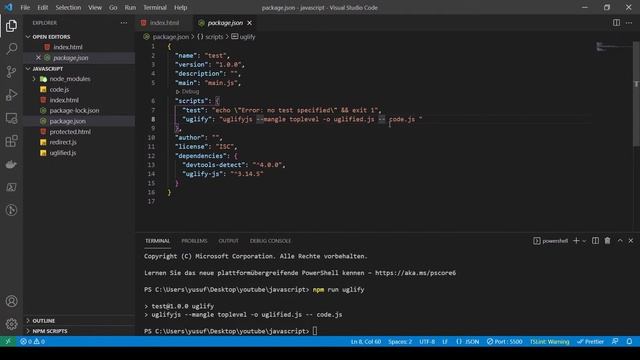The width and height of the screenshot is (640, 360).
Task: Click the remote window status bar icon
Action: tap(8, 342)
